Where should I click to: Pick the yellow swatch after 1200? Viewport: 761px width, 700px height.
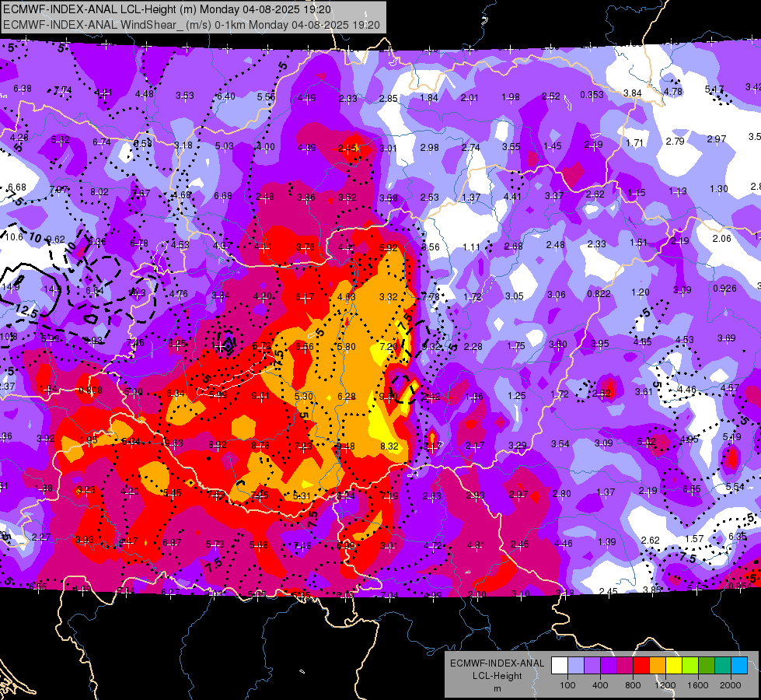[674, 666]
